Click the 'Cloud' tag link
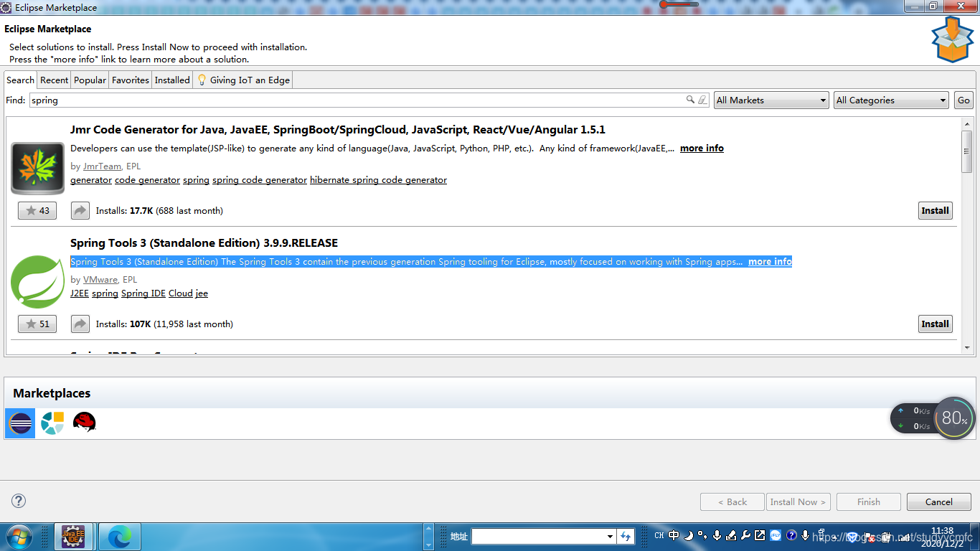Screen dimensions: 980x551 181,293
